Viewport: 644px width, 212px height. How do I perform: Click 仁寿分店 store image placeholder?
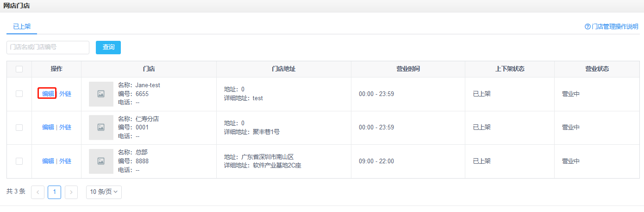(101, 128)
